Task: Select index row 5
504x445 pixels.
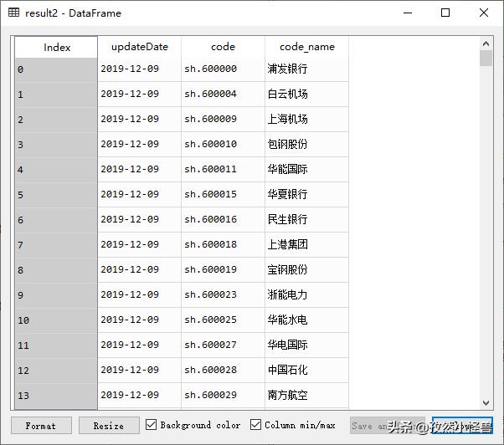Action: click(x=56, y=195)
